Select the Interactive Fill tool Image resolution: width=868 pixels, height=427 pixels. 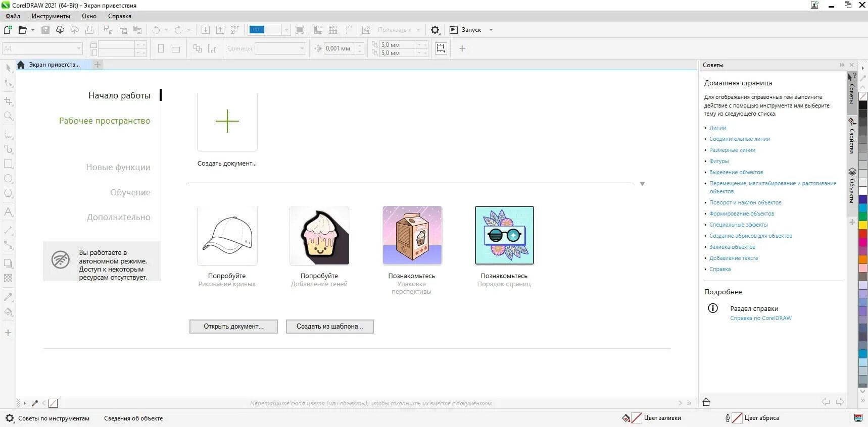click(x=8, y=312)
